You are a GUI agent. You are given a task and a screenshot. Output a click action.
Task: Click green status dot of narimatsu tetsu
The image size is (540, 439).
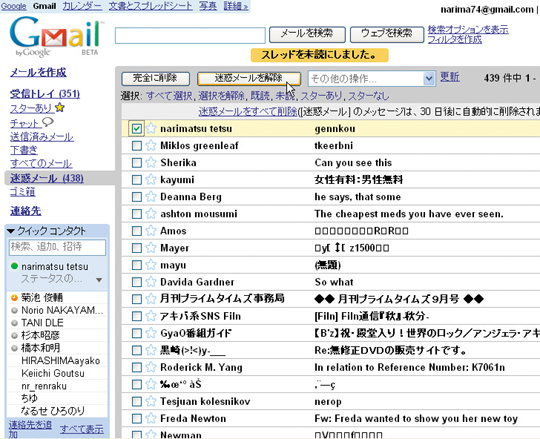tap(14, 266)
